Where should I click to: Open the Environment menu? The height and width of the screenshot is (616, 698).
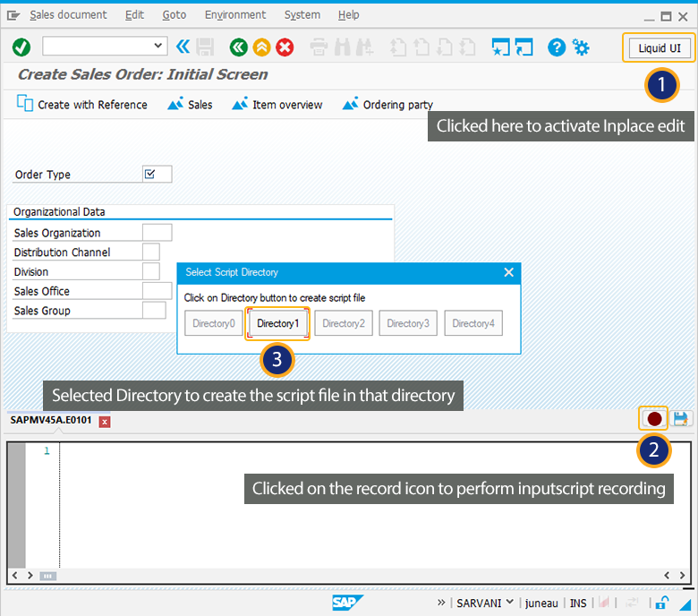[235, 14]
